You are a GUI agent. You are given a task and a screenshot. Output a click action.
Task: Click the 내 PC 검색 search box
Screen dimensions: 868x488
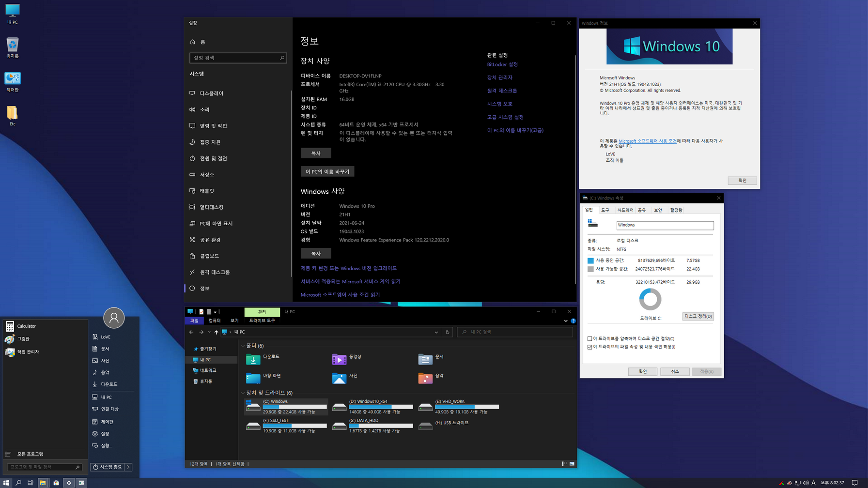pyautogui.click(x=515, y=332)
